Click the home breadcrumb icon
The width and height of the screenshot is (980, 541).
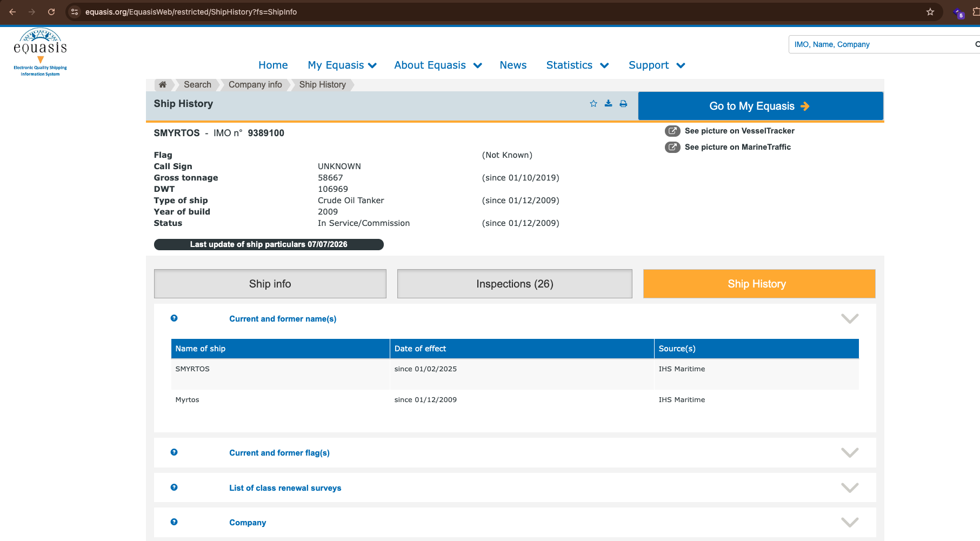point(162,84)
